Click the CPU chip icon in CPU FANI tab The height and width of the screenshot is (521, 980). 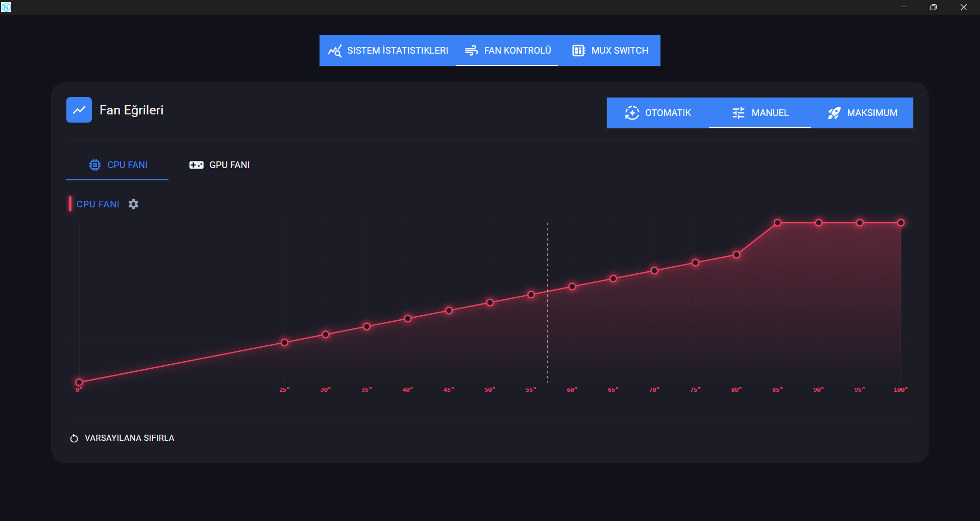[95, 165]
